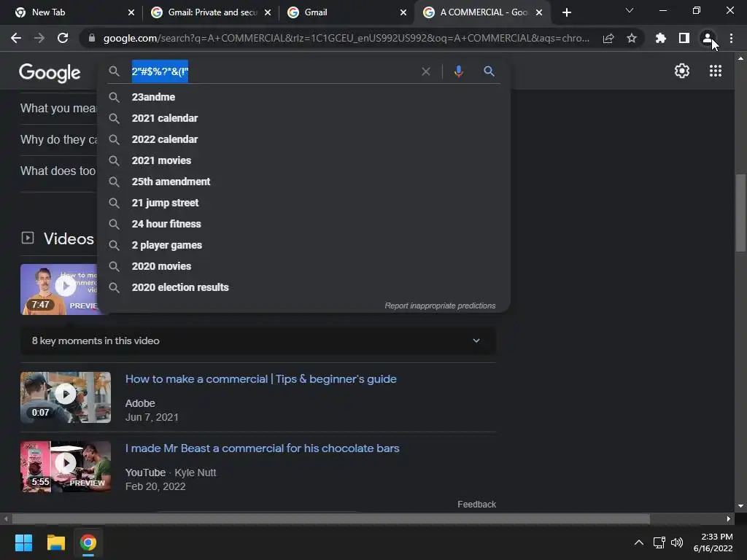Open Google quick settings gear
747x560 pixels.
point(682,71)
